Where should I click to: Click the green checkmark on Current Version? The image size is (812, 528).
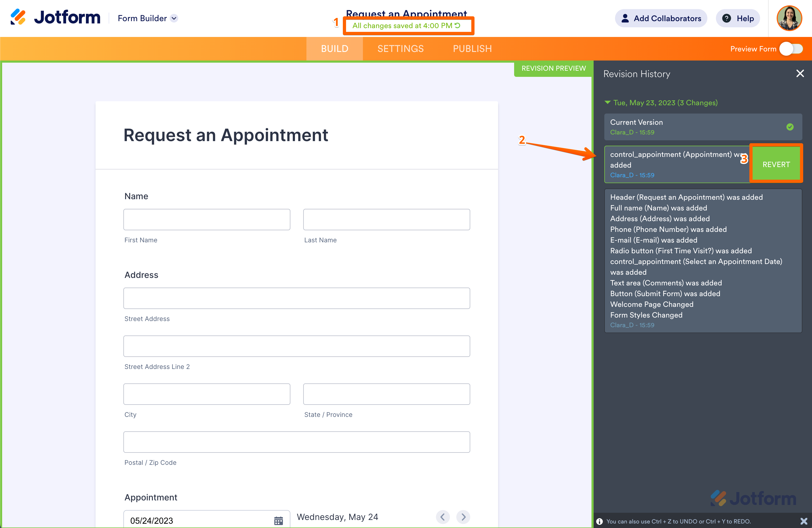click(790, 127)
